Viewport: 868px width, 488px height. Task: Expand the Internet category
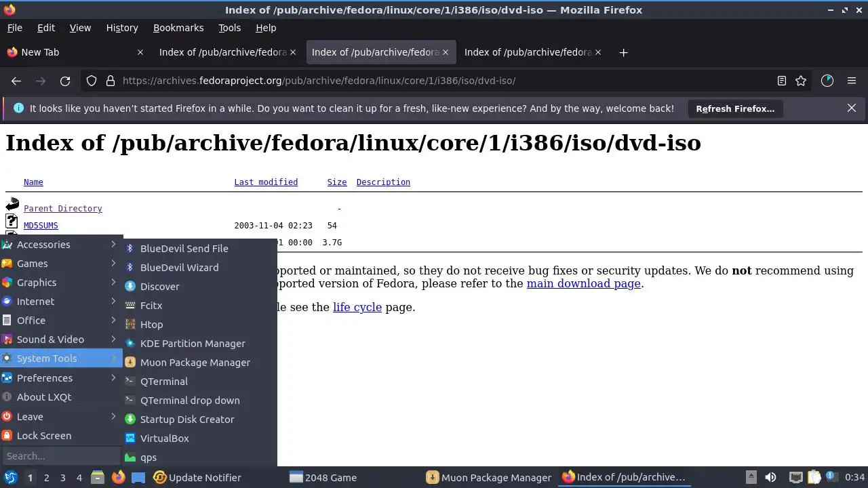(61, 302)
